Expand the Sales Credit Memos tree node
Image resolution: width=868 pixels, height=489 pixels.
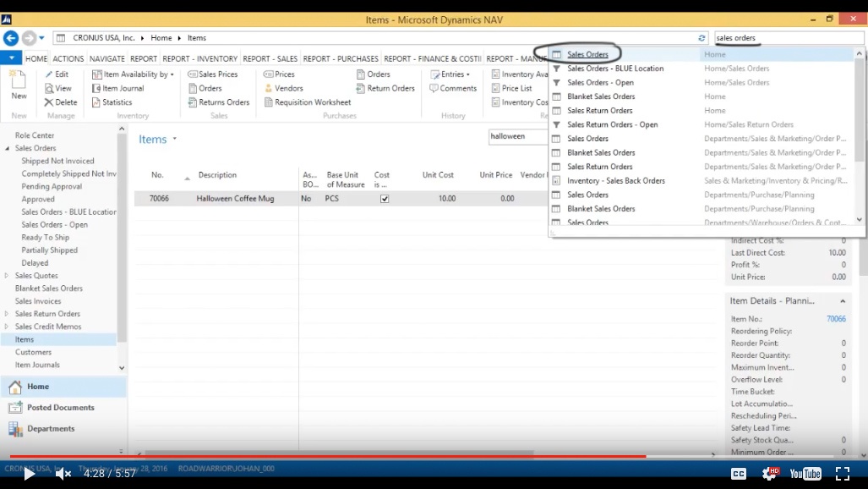click(7, 327)
